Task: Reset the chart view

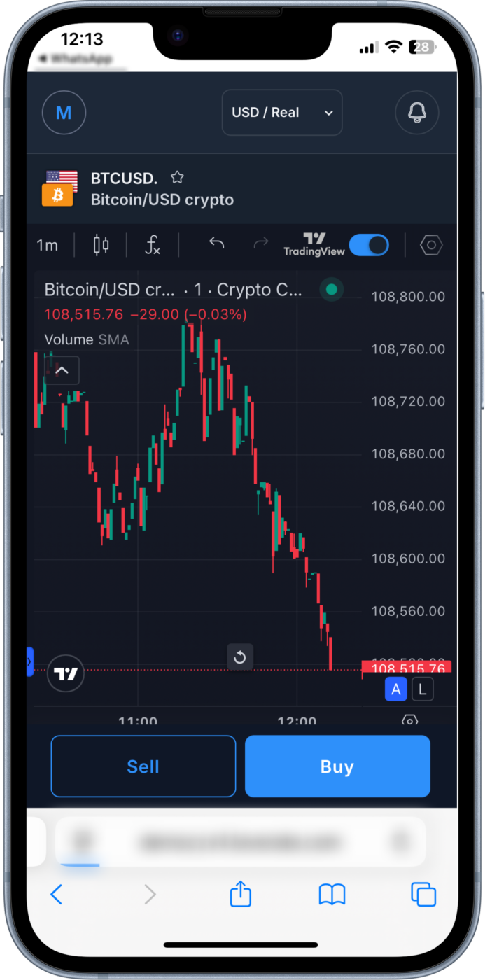Action: pyautogui.click(x=240, y=657)
